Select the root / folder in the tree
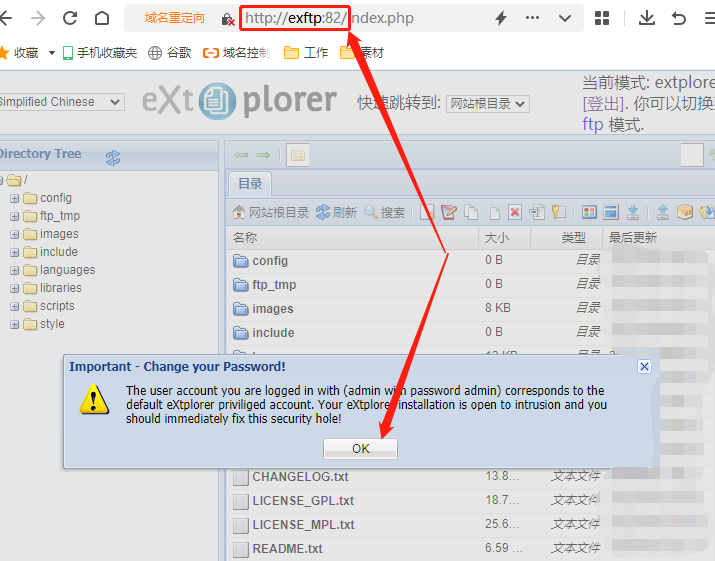 tap(17, 180)
